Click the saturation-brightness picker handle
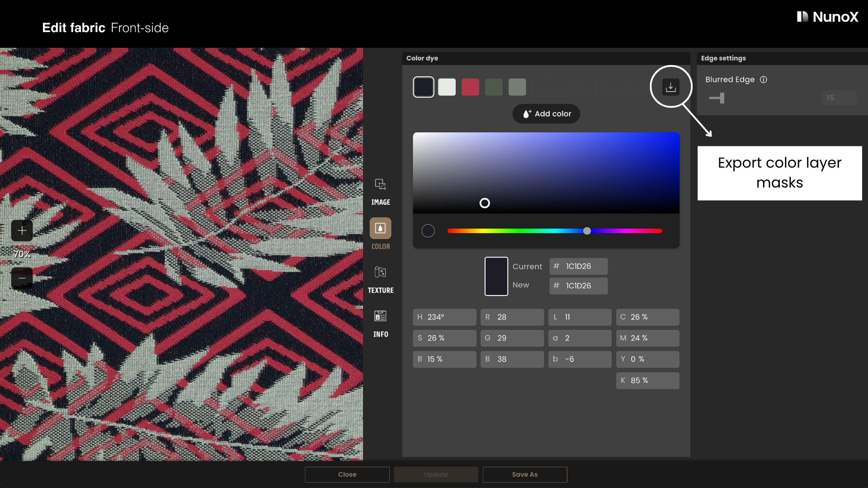Screen dimensions: 868x488 pyautogui.click(x=485, y=203)
